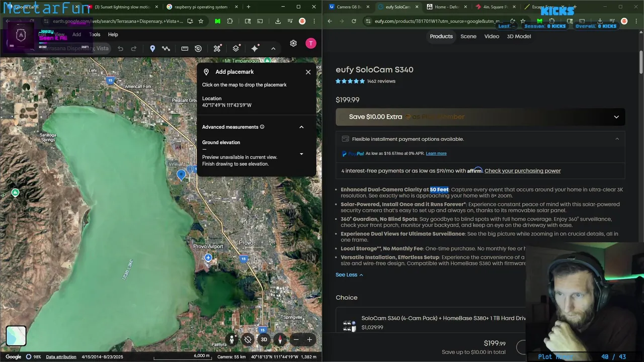Open PayPal Learn more link
The width and height of the screenshot is (644, 362).
(x=436, y=153)
